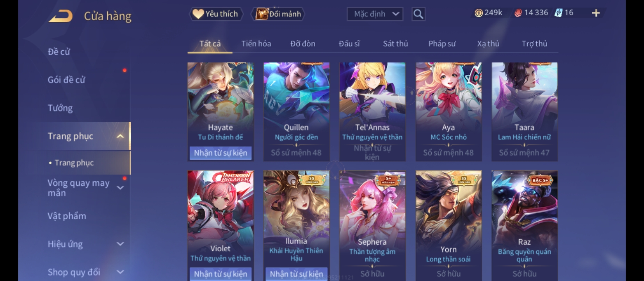Expand the Vòng quay may mắn menu
The width and height of the screenshot is (644, 281).
pos(120,188)
